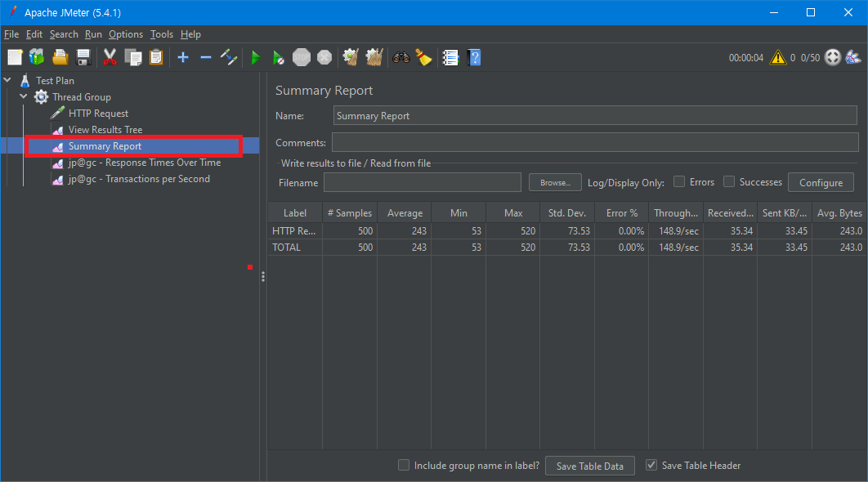Save the test plan with floppy icon

tap(83, 57)
